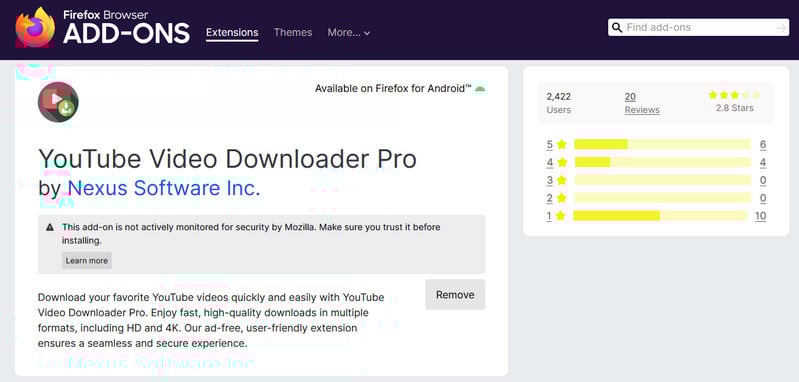This screenshot has height=382, width=799.
Task: Click the five-star rating bar
Action: pos(662,145)
